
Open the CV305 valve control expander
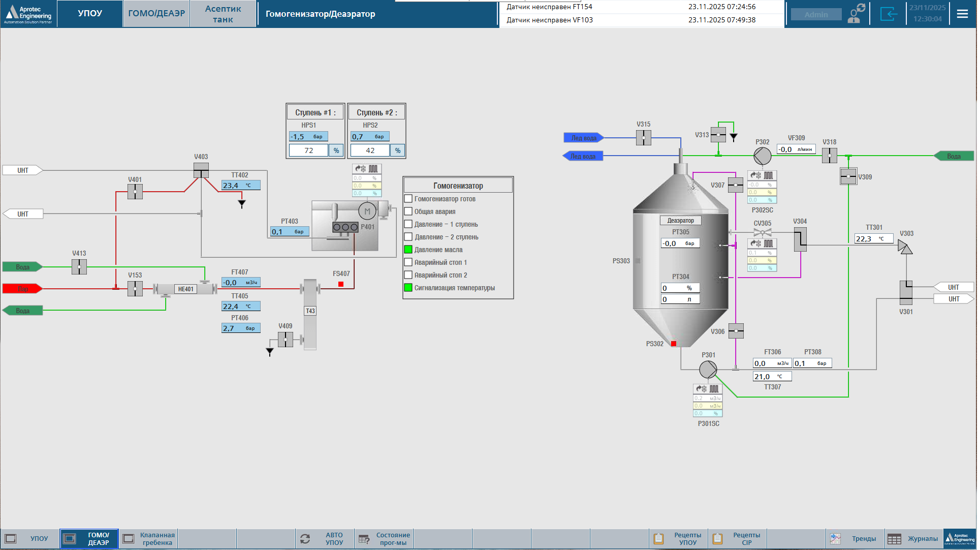click(762, 243)
